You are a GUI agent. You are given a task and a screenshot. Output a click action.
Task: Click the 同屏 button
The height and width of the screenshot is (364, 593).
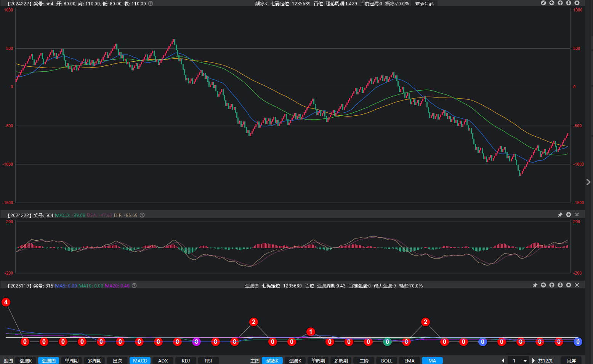tap(571, 361)
